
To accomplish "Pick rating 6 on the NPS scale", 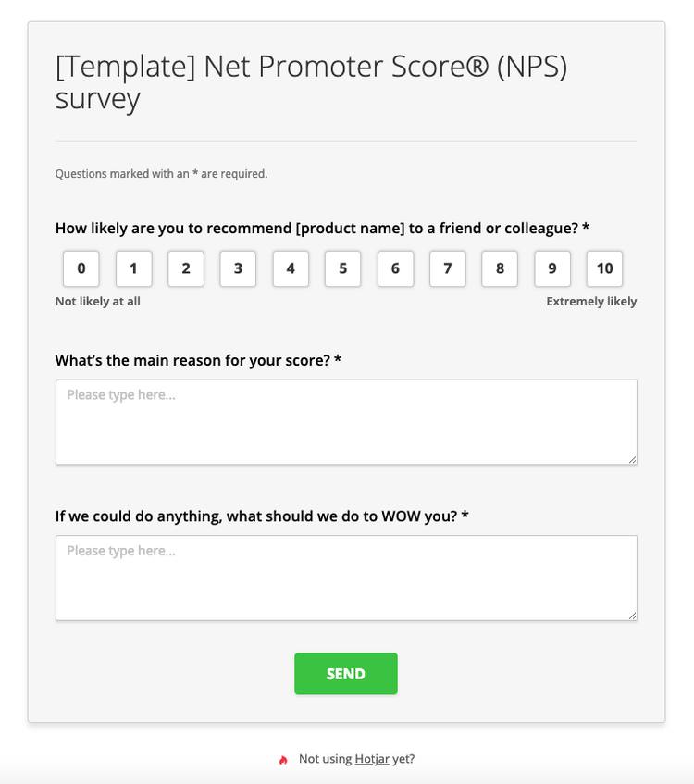I will pos(395,268).
